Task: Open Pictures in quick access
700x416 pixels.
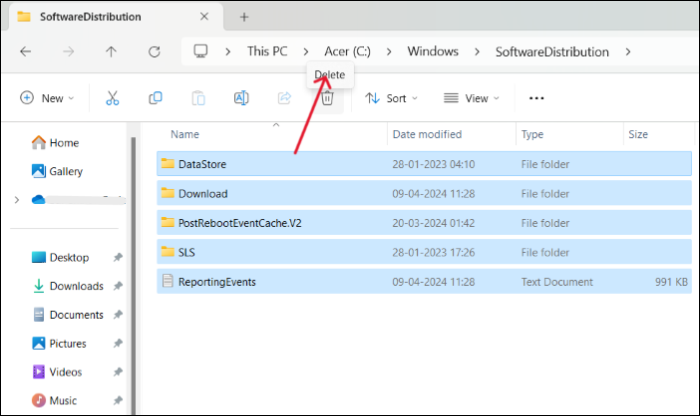Action: [59, 343]
